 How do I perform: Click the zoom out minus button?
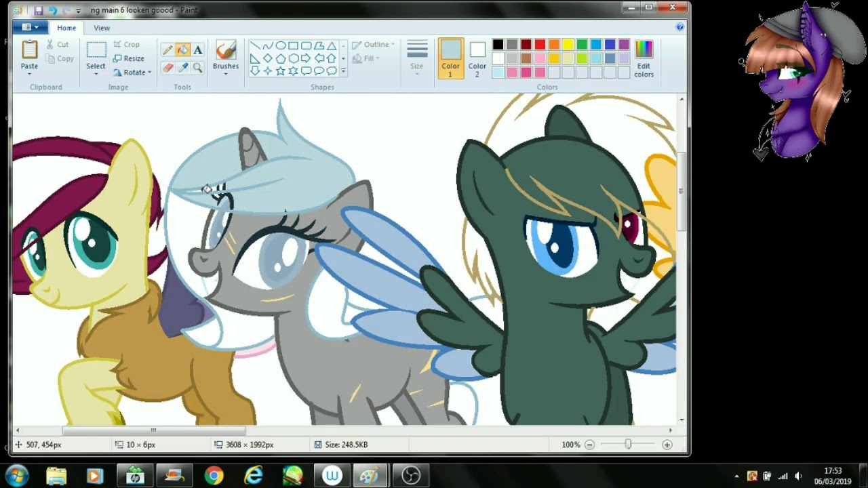click(x=589, y=445)
